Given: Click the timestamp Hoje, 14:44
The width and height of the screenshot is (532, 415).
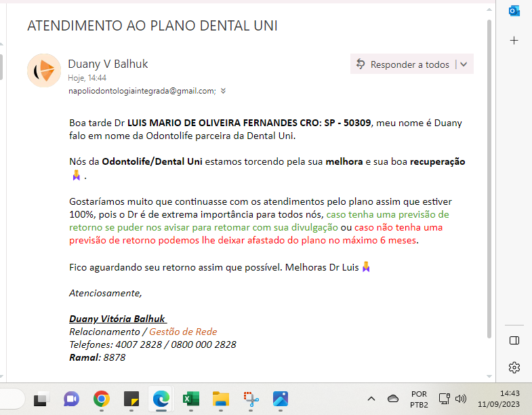Looking at the screenshot, I should pos(87,78).
